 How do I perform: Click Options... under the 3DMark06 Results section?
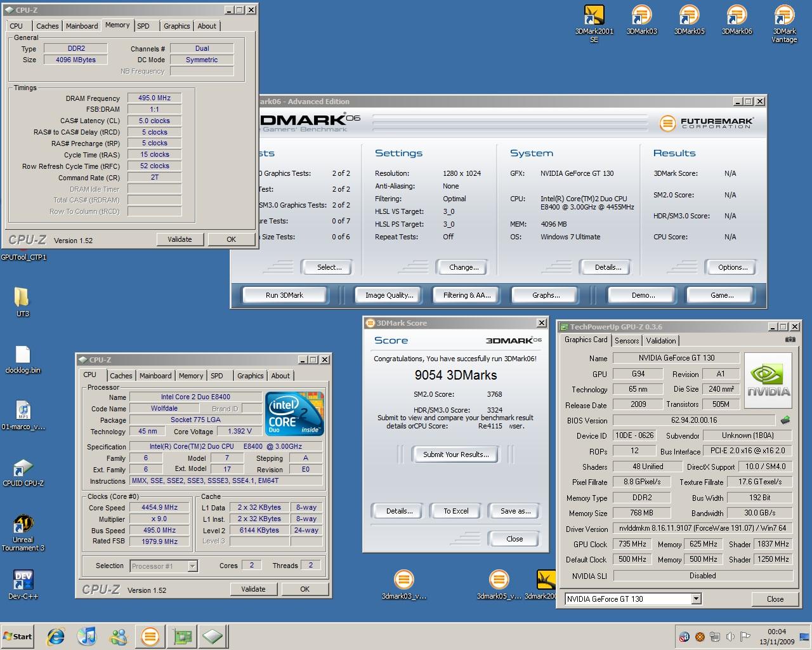(733, 267)
